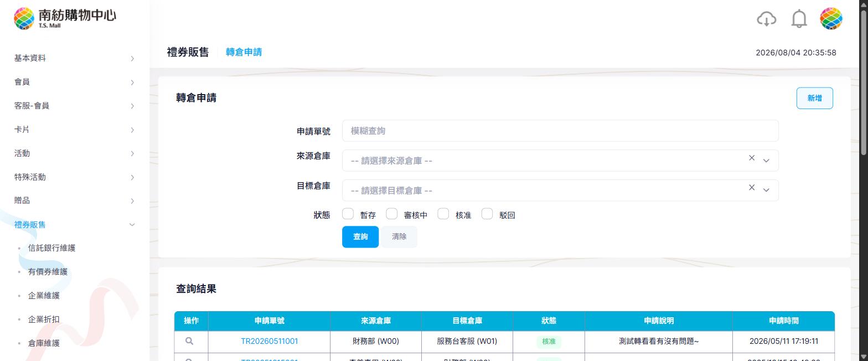Expand 贈品 sidebar menu
Viewport: 868px width, 361px height.
75,200
